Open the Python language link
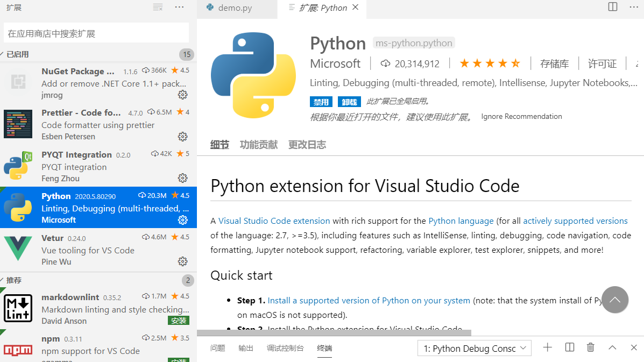Image resolution: width=644 pixels, height=362 pixels. click(461, 221)
